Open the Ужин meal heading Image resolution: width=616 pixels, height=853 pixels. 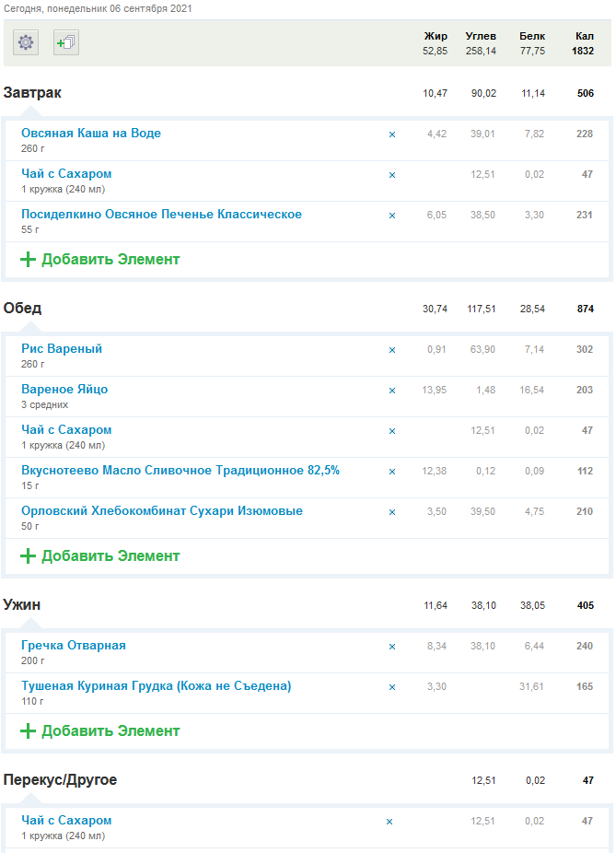pos(22,605)
